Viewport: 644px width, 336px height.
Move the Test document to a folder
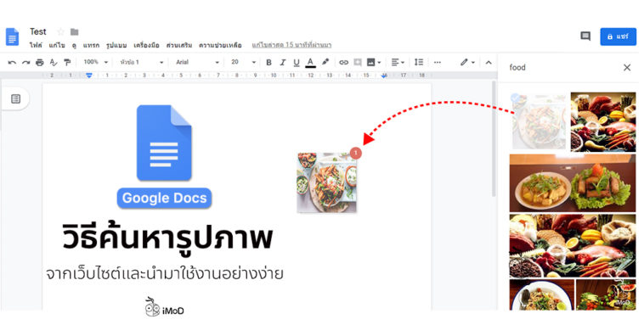pos(74,31)
